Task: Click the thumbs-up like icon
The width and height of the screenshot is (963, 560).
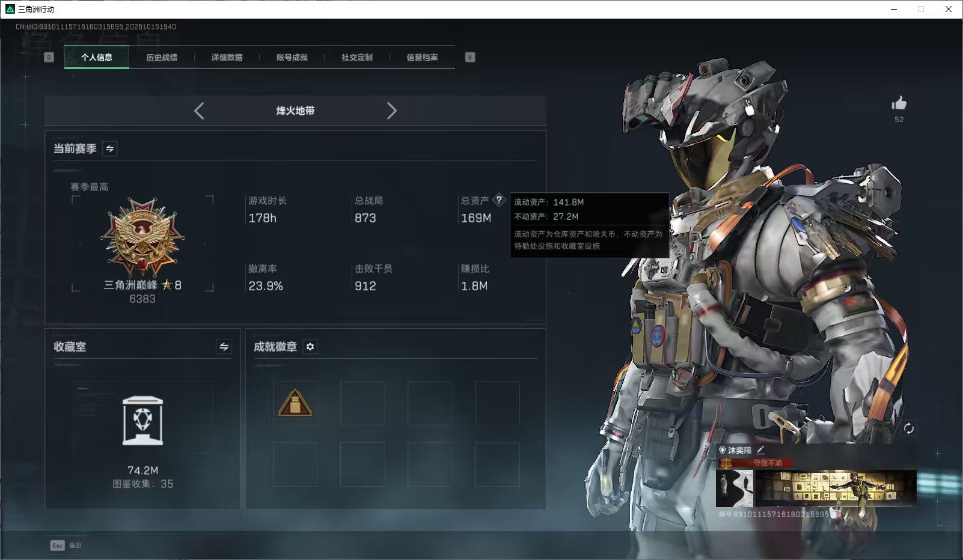Action: pyautogui.click(x=899, y=103)
